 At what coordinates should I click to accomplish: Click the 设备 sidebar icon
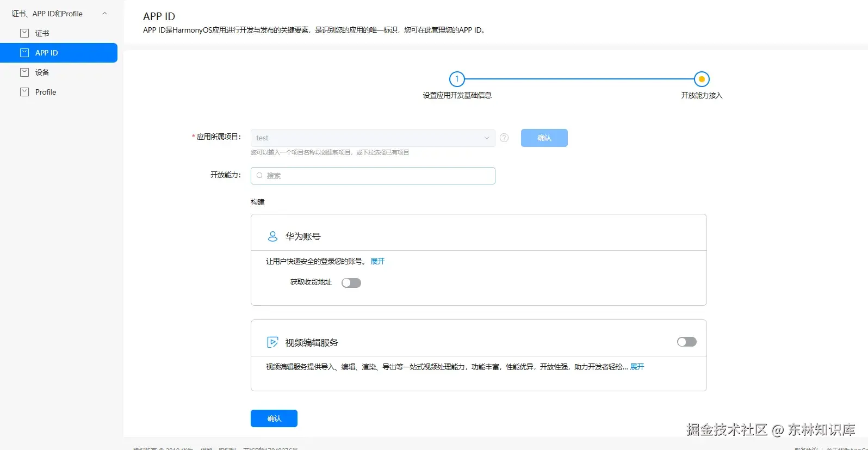(24, 72)
